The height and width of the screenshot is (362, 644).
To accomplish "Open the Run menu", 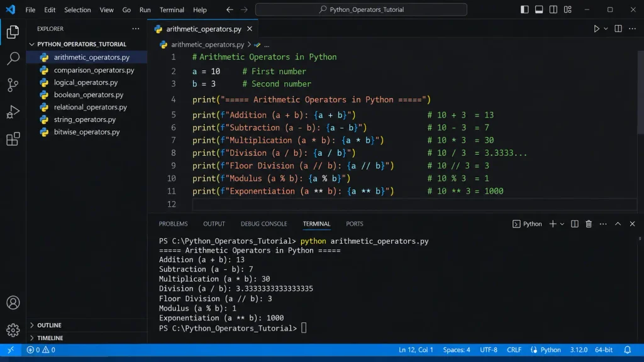I will tap(145, 9).
